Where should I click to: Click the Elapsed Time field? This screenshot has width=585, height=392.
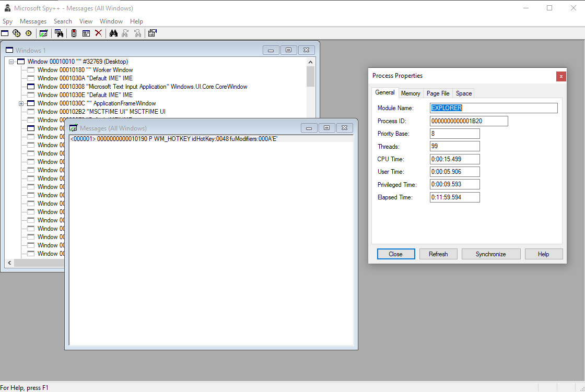pyautogui.click(x=455, y=197)
